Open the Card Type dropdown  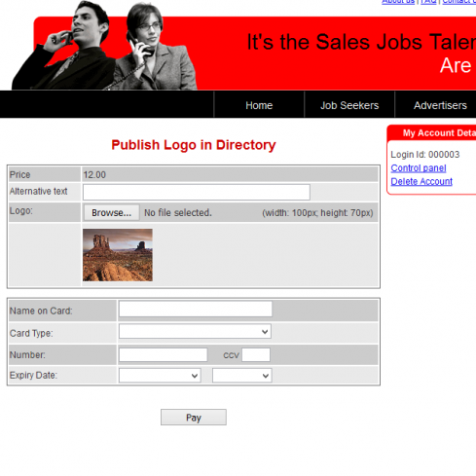click(x=195, y=332)
